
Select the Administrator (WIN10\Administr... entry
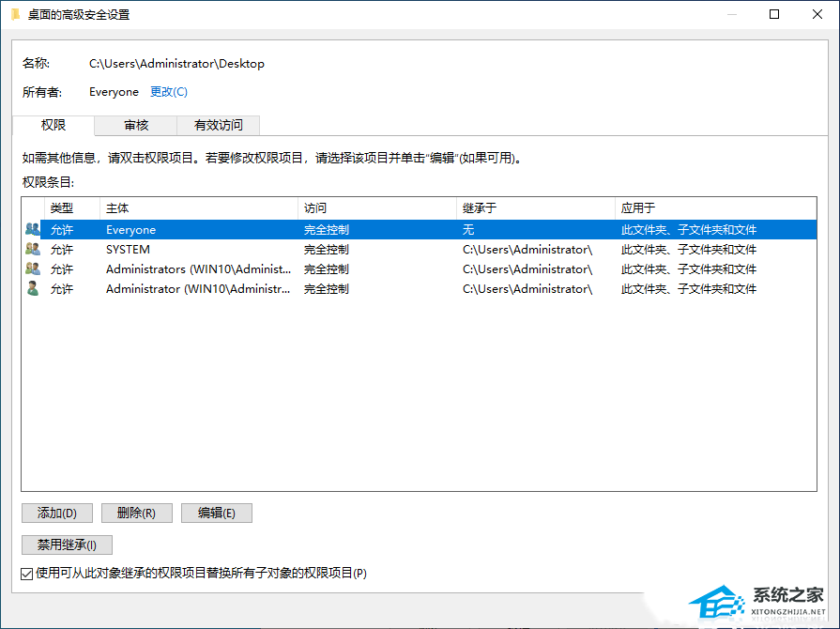coord(198,289)
